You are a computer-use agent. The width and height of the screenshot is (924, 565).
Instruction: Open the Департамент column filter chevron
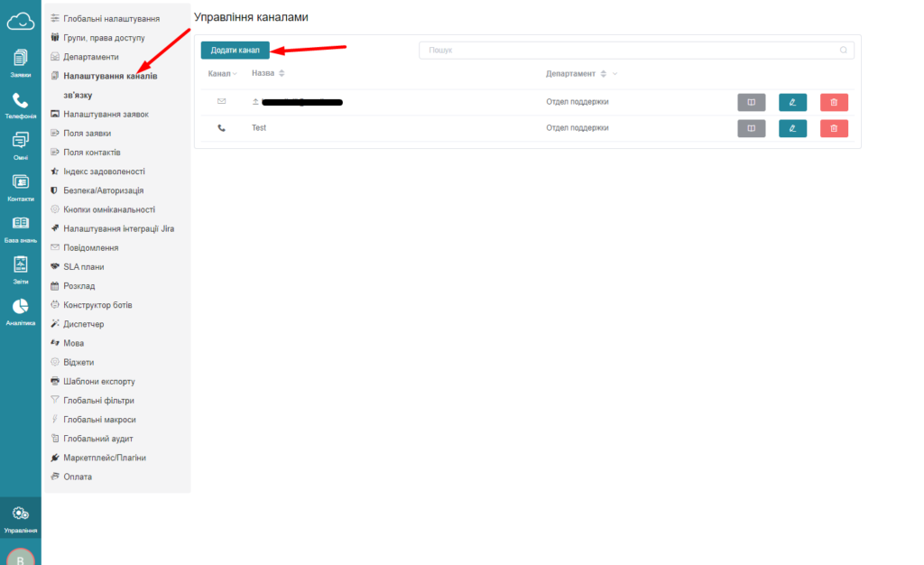[615, 74]
